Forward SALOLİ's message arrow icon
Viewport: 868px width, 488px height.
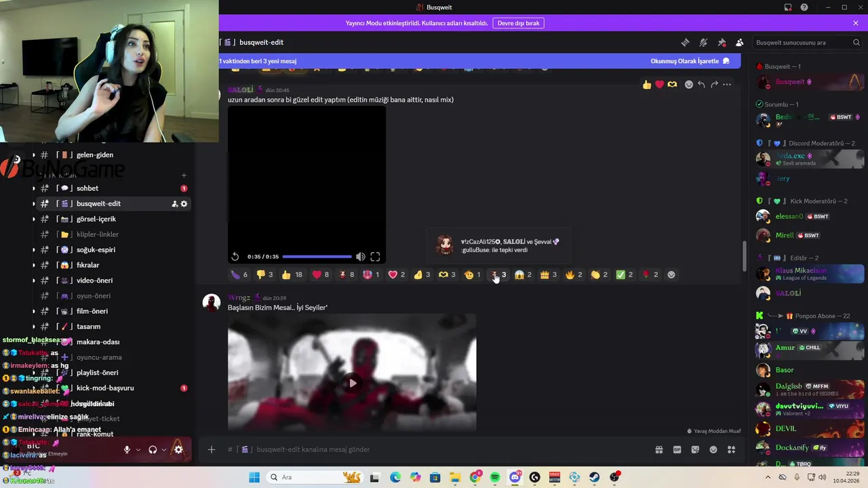coord(714,85)
